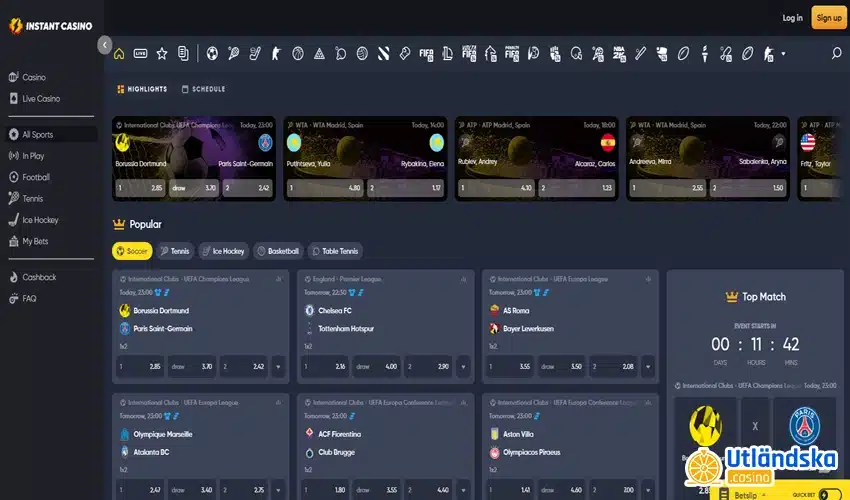
Task: Open Casino in the sidebar
Action: 52,78
